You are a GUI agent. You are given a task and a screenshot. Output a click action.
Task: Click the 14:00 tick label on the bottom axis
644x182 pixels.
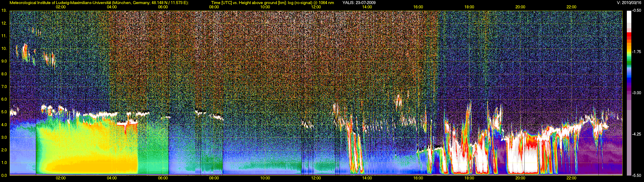(367, 178)
